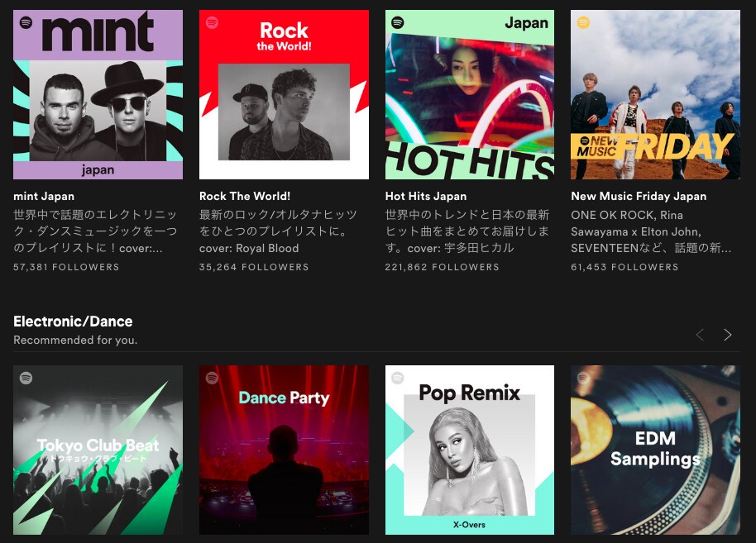Open the mint Japan playlist title
Screen dimensions: 756x543
pyautogui.click(x=44, y=196)
